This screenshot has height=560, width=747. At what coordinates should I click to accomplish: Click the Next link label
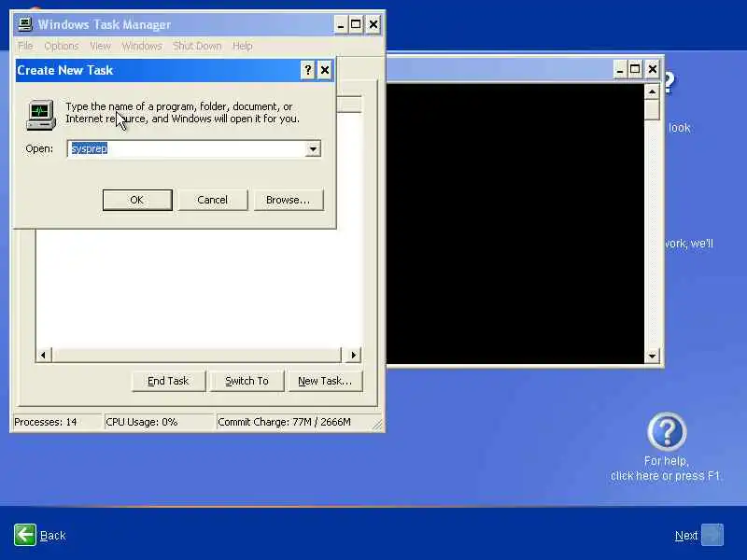click(x=686, y=536)
